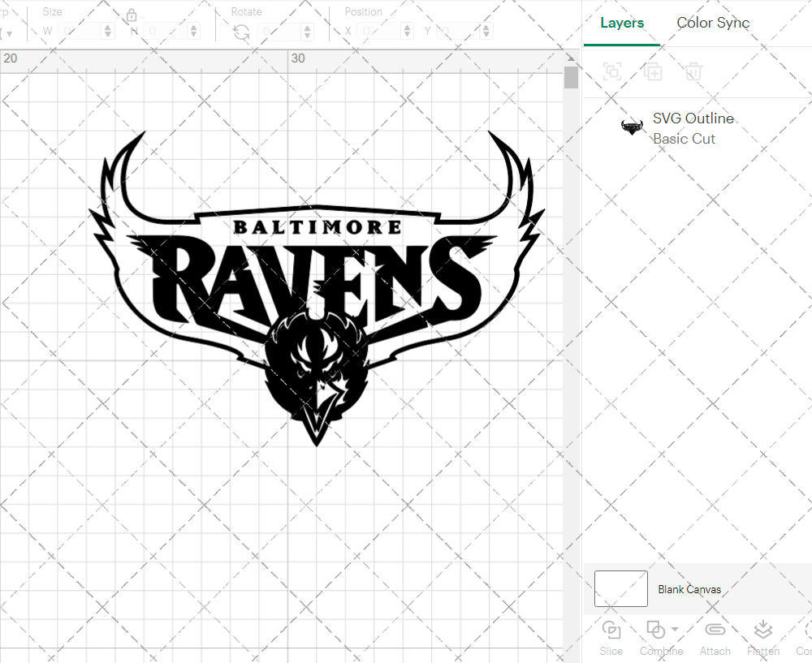This screenshot has width=812, height=663.
Task: Switch to the Layers tab
Action: click(622, 23)
